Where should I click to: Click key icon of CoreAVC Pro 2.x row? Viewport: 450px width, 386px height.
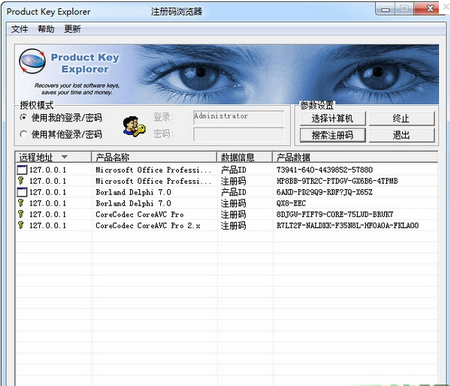[21, 225]
